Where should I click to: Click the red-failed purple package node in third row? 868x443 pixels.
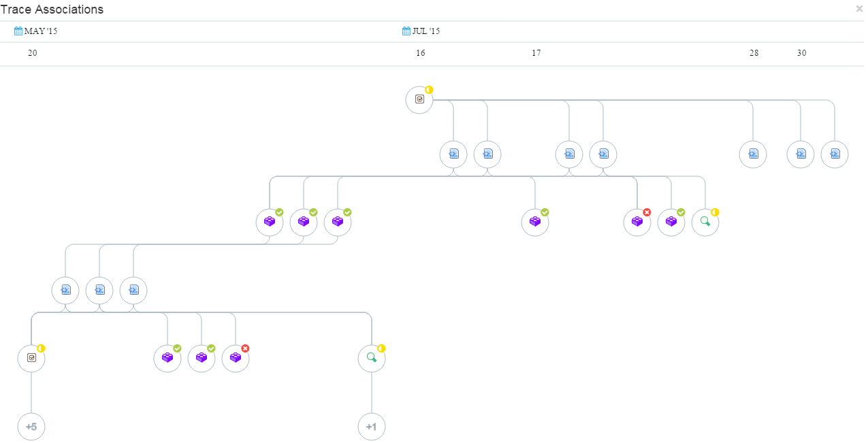point(637,222)
